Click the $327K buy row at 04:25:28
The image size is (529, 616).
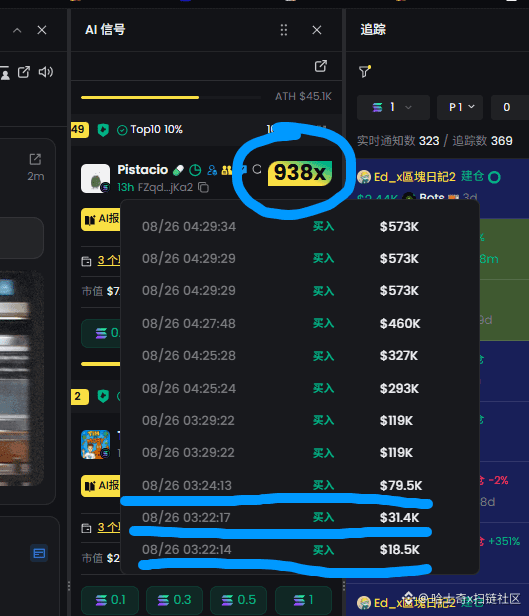coord(300,356)
